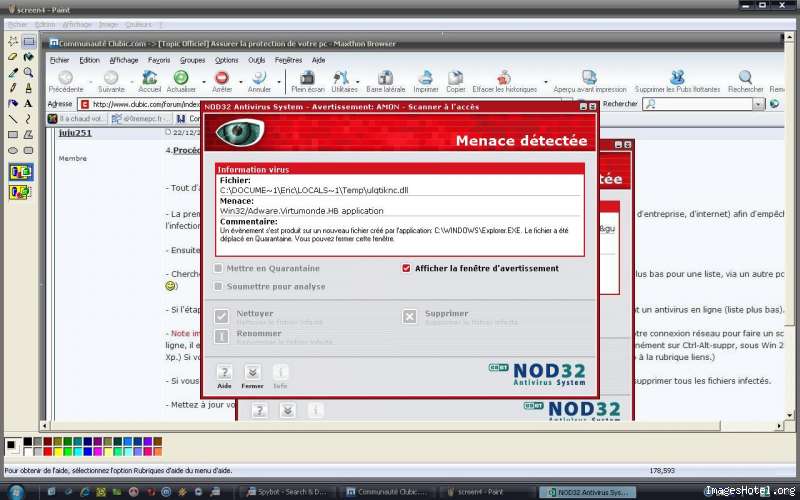800x500 pixels.
Task: Click the NOD32 Aide question-mark icon
Action: point(224,372)
